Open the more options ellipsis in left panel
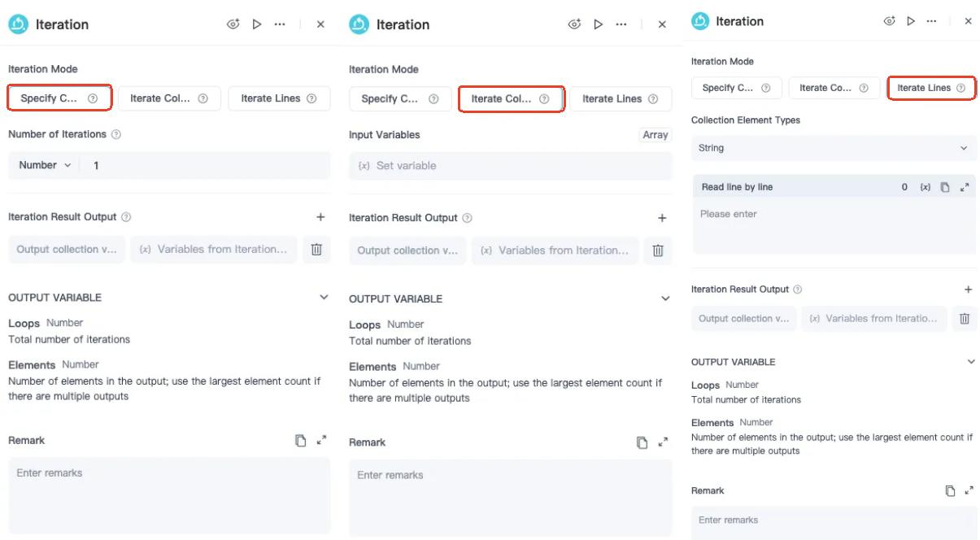Screen dimensions: 980x540 click(x=280, y=24)
